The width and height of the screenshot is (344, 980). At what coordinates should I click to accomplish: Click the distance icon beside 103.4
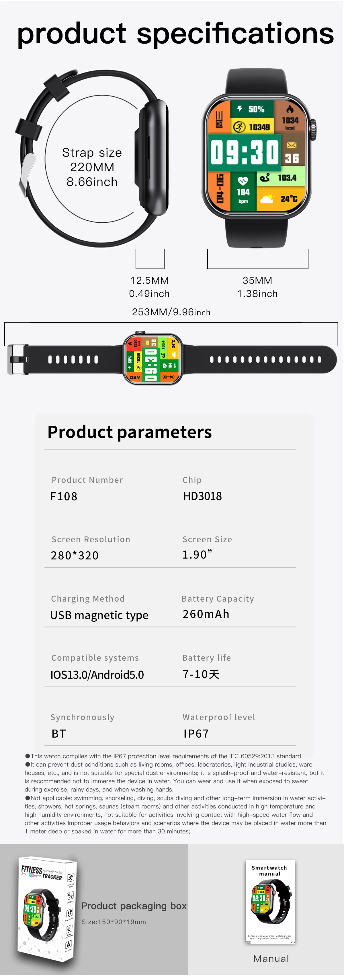pyautogui.click(x=265, y=177)
